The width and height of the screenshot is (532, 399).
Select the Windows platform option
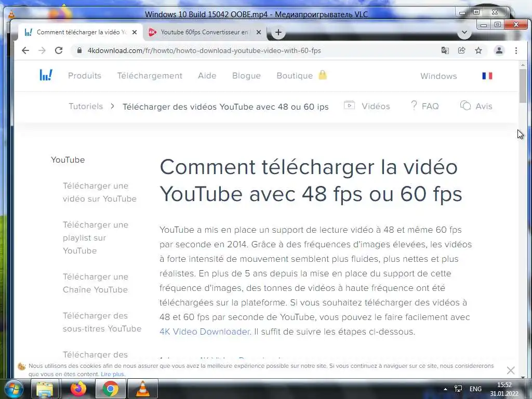click(438, 76)
